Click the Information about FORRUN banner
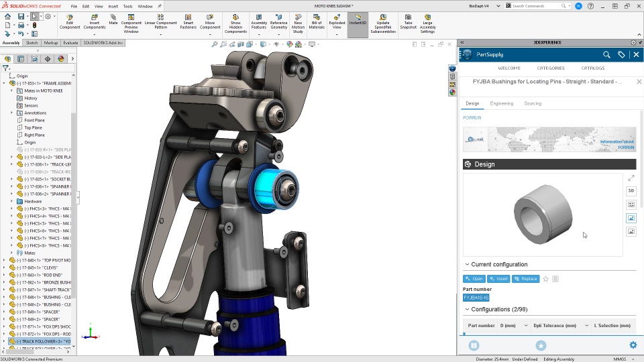The height and width of the screenshot is (362, 644). pos(549,139)
